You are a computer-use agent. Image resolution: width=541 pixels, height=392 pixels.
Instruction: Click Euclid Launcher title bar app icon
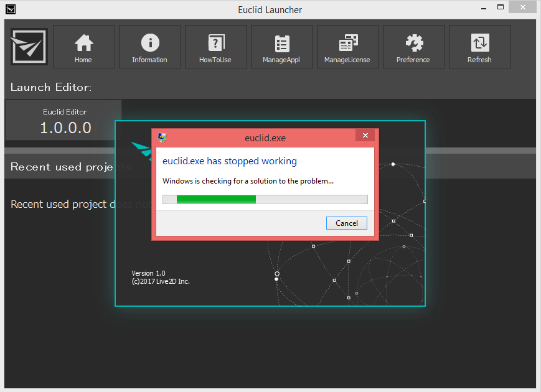(x=11, y=9)
